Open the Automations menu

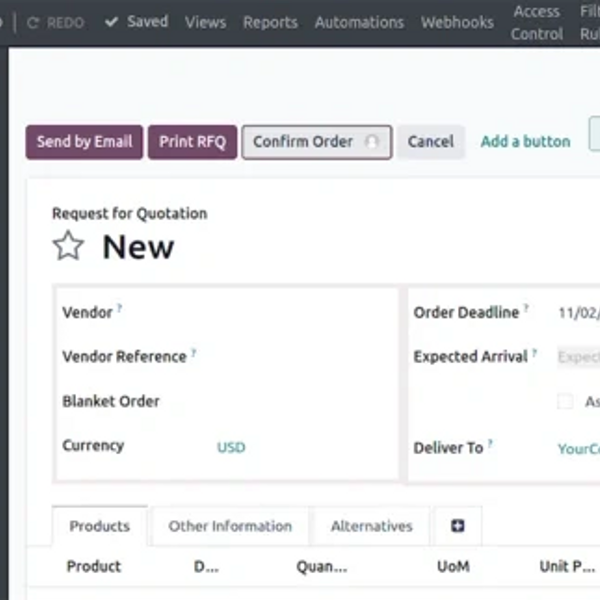359,22
